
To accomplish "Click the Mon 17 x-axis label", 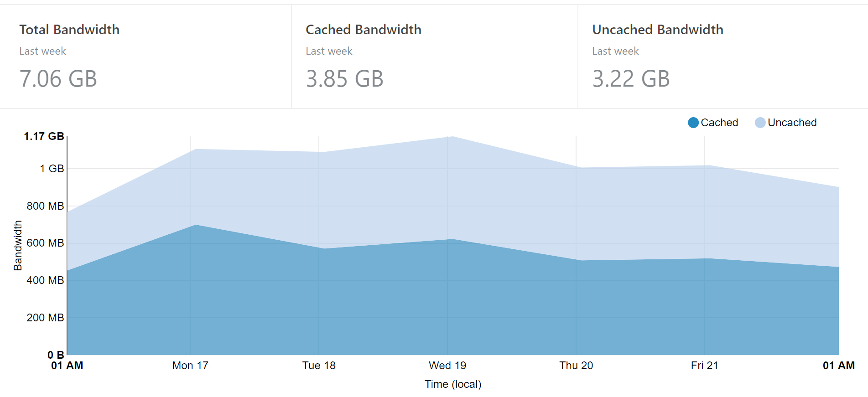I will click(190, 366).
